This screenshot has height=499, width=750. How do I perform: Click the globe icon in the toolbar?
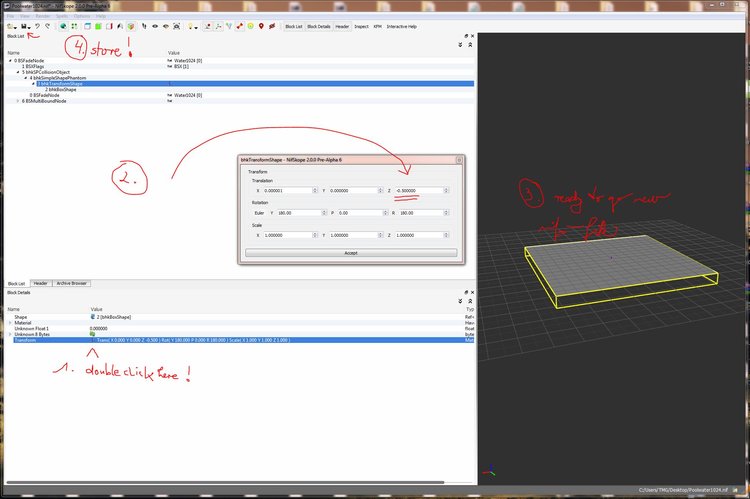coord(63,26)
